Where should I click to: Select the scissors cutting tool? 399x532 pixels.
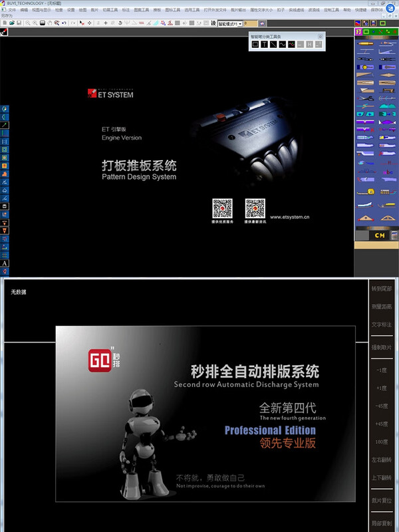click(x=365, y=98)
